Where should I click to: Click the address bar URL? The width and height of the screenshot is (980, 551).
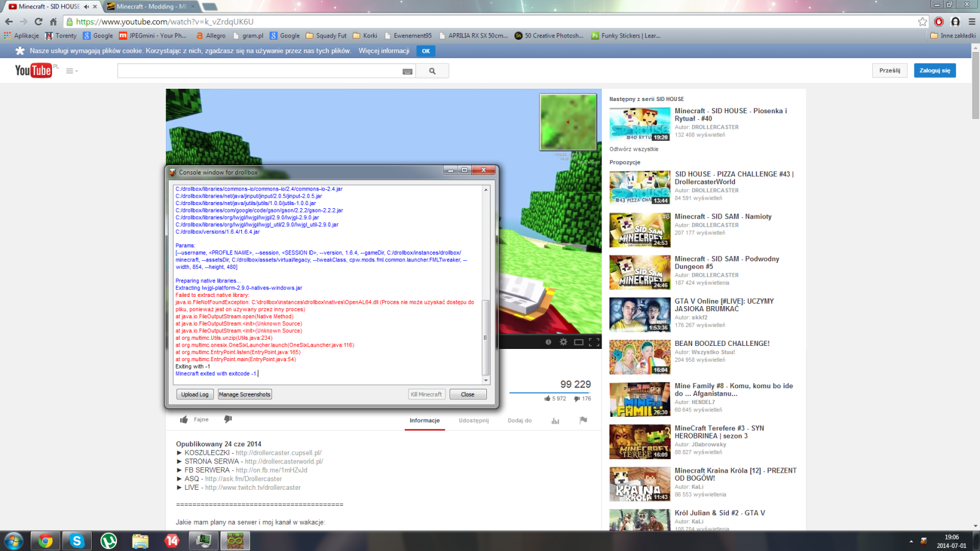coord(165,21)
